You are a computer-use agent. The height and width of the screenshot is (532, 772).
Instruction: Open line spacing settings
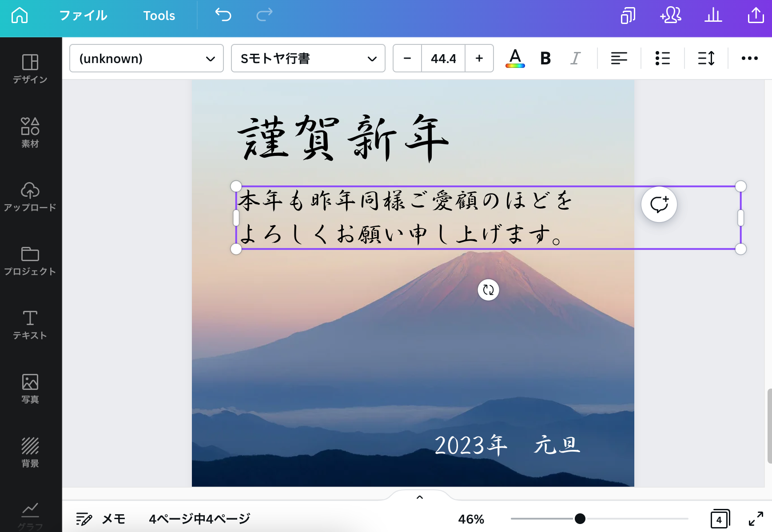click(706, 58)
